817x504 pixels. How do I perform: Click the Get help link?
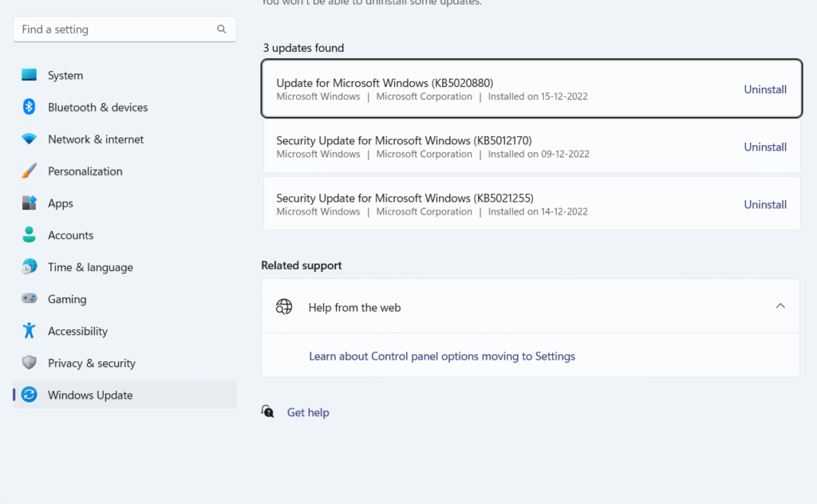[308, 412]
